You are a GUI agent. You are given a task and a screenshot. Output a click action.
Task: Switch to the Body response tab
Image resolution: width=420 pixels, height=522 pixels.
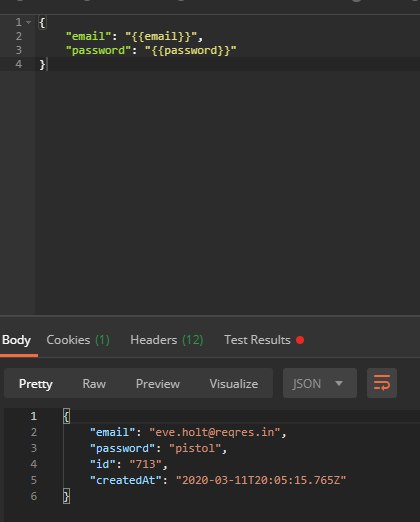16,340
